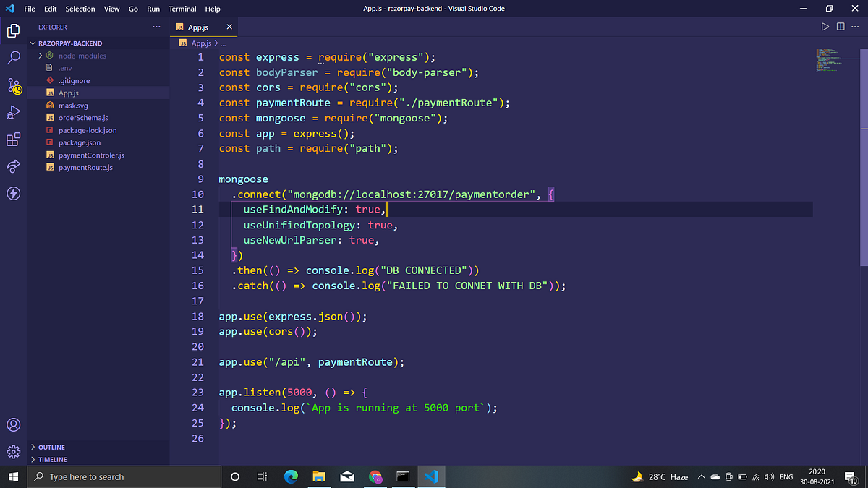868x488 pixels.
Task: Launch Chrome from the taskbar
Action: [x=375, y=476]
